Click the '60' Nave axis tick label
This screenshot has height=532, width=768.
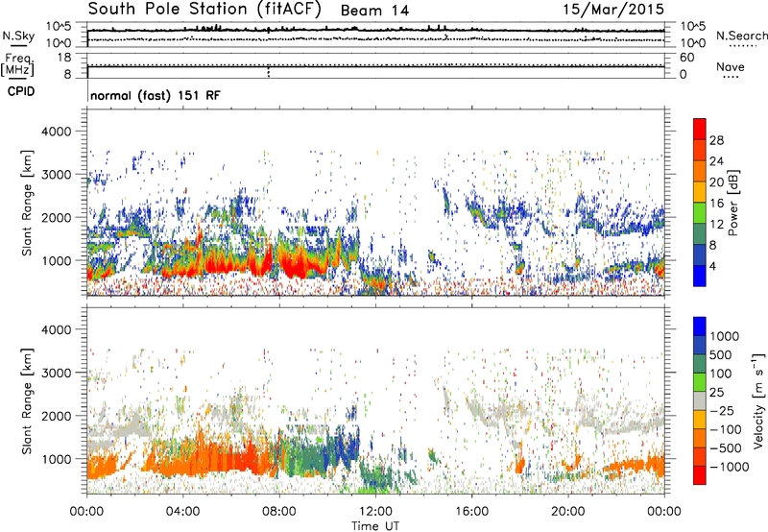686,58
